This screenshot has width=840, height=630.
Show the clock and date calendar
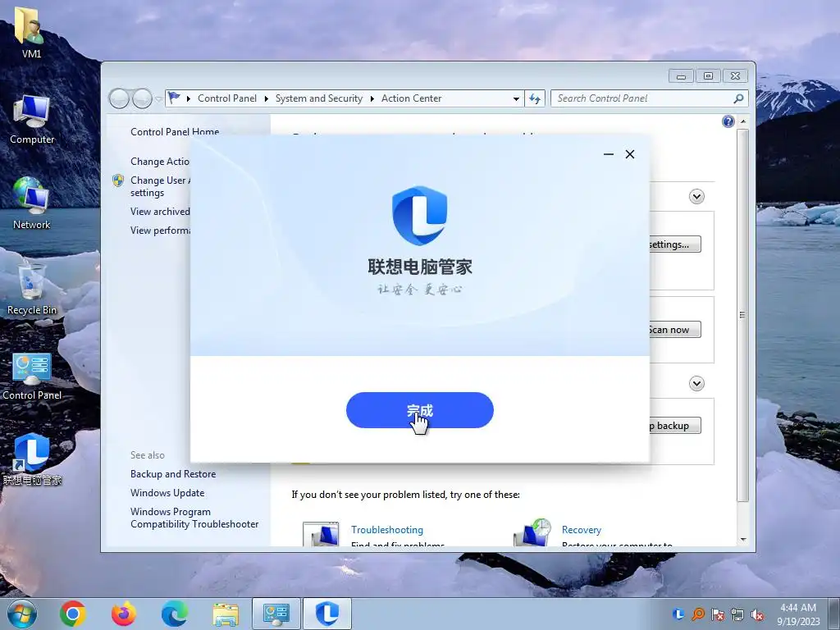[x=797, y=614]
